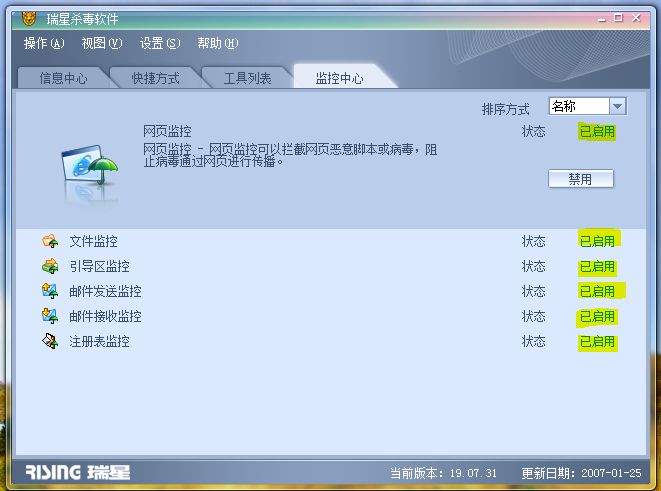This screenshot has height=491, width=661.
Task: Click the 邮件接收监控 icon
Action: click(50, 316)
